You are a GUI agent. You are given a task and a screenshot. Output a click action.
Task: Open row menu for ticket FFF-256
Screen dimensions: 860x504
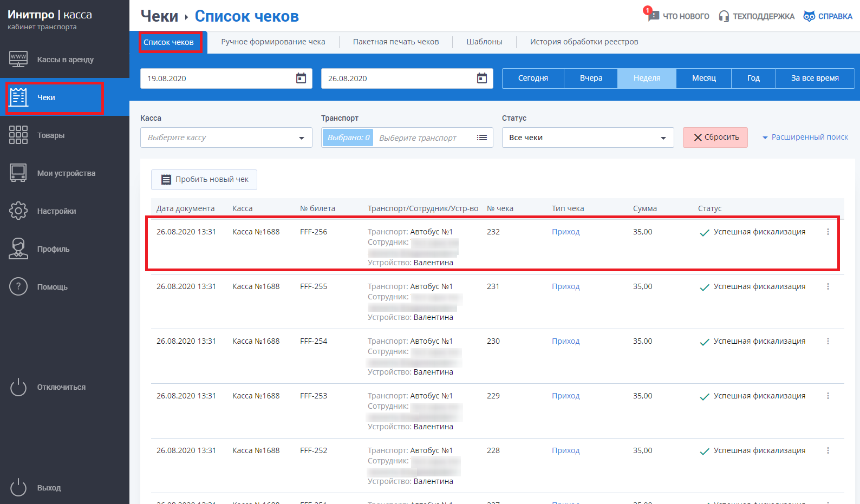click(x=828, y=232)
